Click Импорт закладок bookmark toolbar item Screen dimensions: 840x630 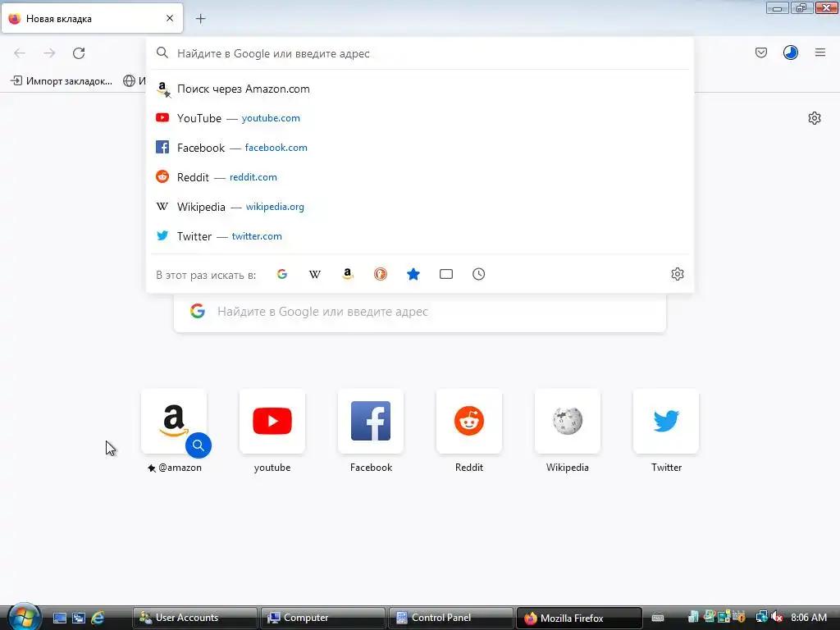(62, 81)
